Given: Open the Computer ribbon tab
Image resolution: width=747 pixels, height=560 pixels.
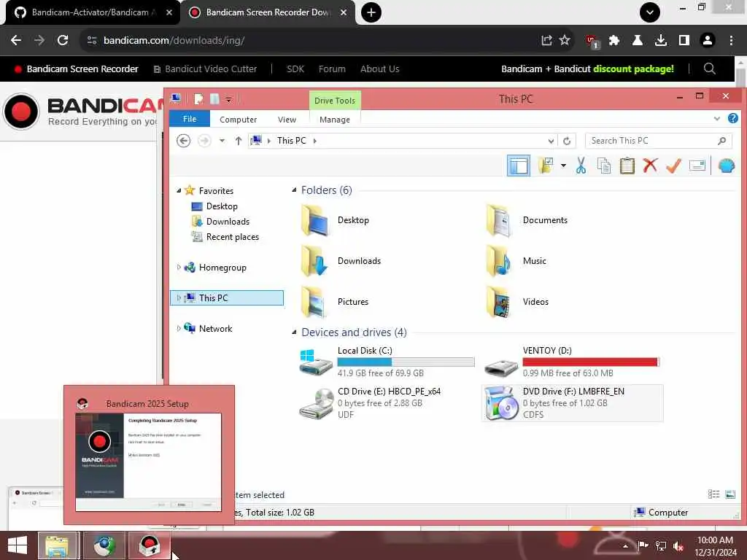Looking at the screenshot, I should pyautogui.click(x=239, y=120).
